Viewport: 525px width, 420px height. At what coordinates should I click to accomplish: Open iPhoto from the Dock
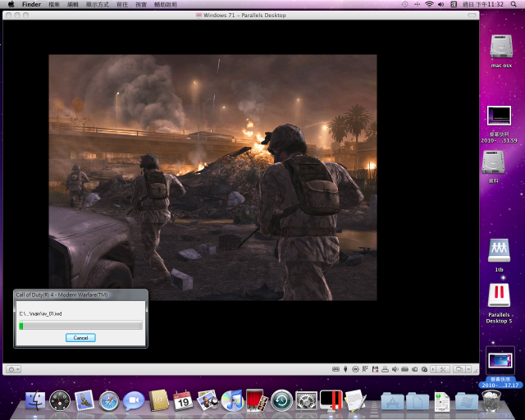point(208,400)
